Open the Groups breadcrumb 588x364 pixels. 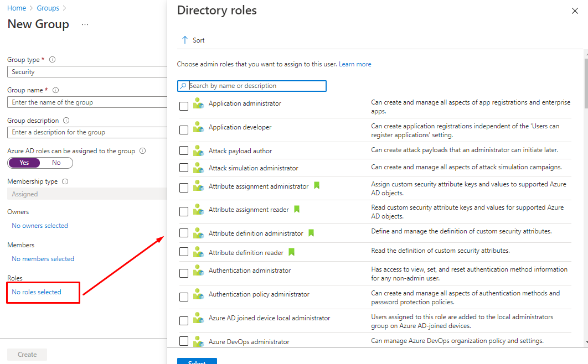(48, 8)
